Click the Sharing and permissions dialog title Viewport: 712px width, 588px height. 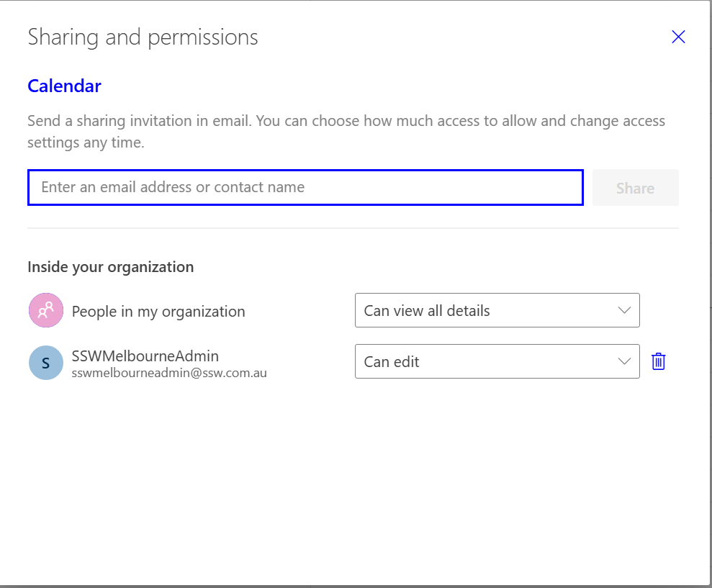[x=143, y=37]
